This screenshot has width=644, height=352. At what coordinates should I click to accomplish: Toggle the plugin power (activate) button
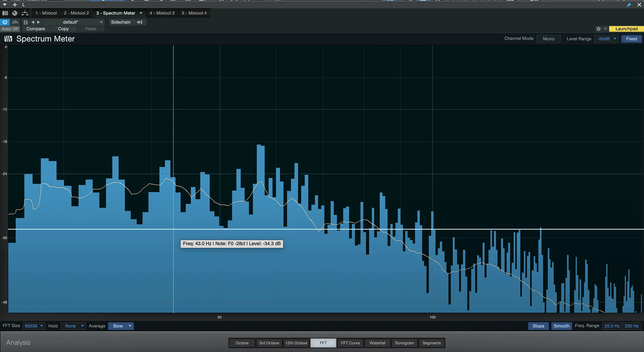coord(5,22)
